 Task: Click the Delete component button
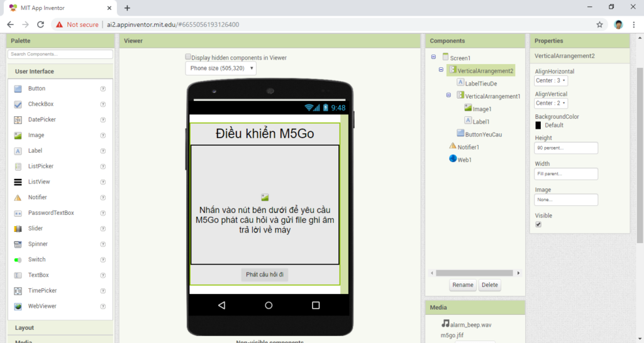tap(489, 285)
